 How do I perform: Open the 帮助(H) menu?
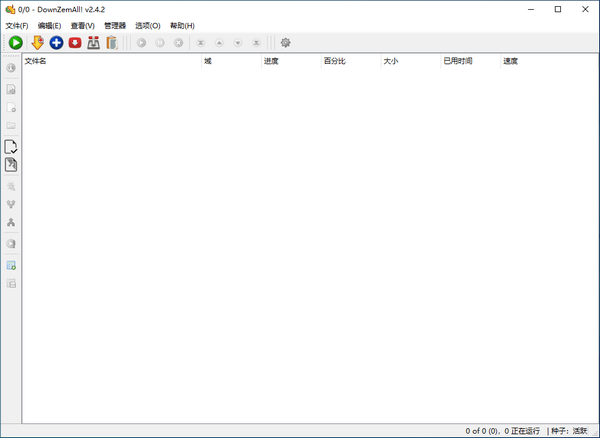click(182, 25)
